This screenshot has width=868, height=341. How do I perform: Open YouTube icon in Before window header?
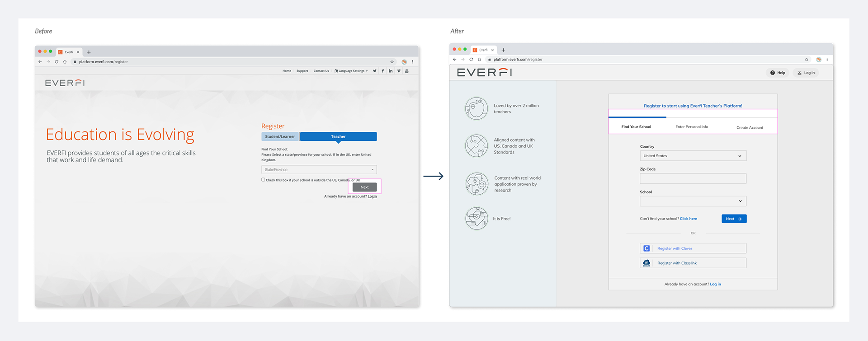407,71
